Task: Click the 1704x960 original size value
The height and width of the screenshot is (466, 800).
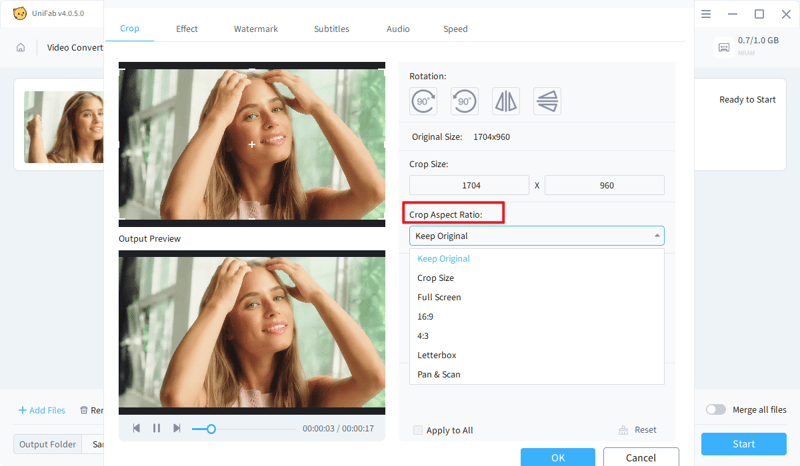Action: pyautogui.click(x=491, y=137)
